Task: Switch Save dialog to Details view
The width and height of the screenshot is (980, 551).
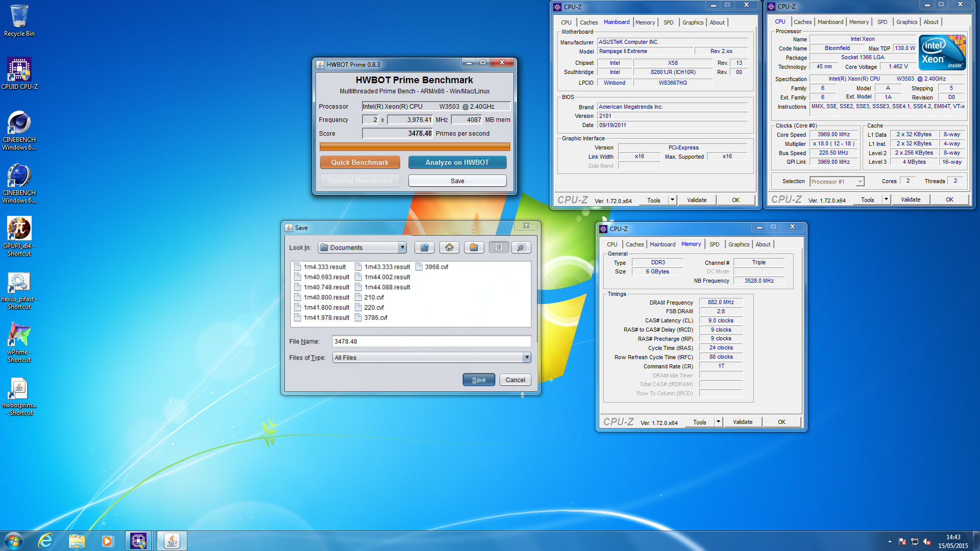Action: click(x=521, y=247)
